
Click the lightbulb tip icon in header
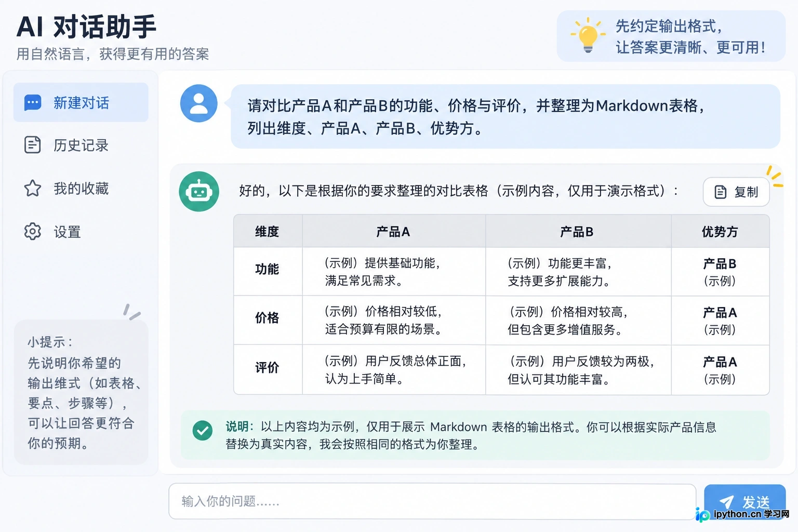(x=588, y=35)
